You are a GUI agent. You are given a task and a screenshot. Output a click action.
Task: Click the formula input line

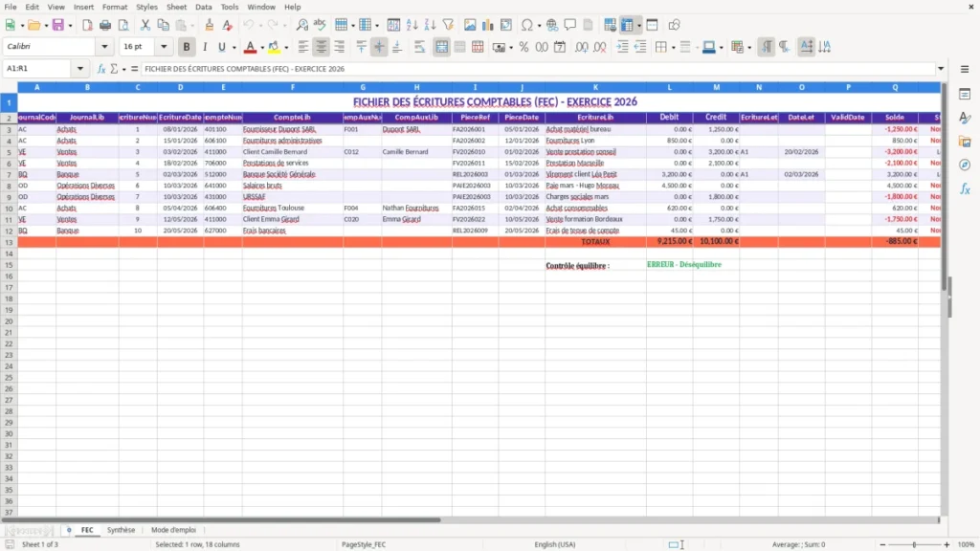coord(538,69)
